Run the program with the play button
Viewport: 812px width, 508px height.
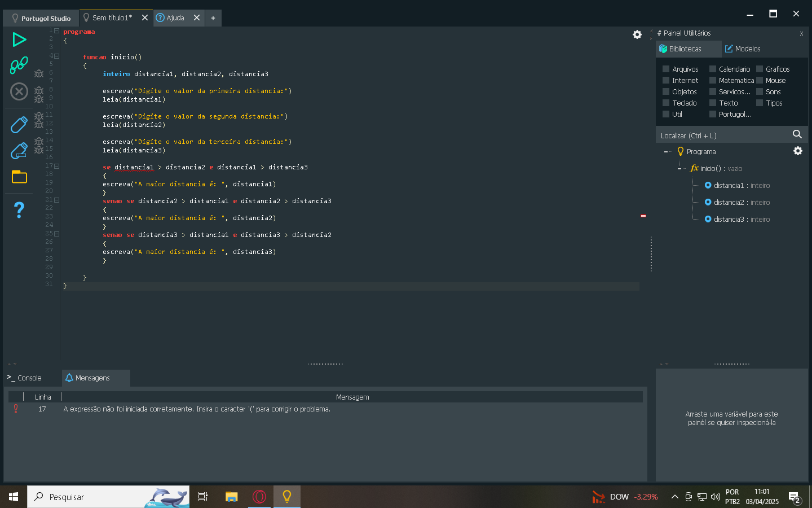19,40
